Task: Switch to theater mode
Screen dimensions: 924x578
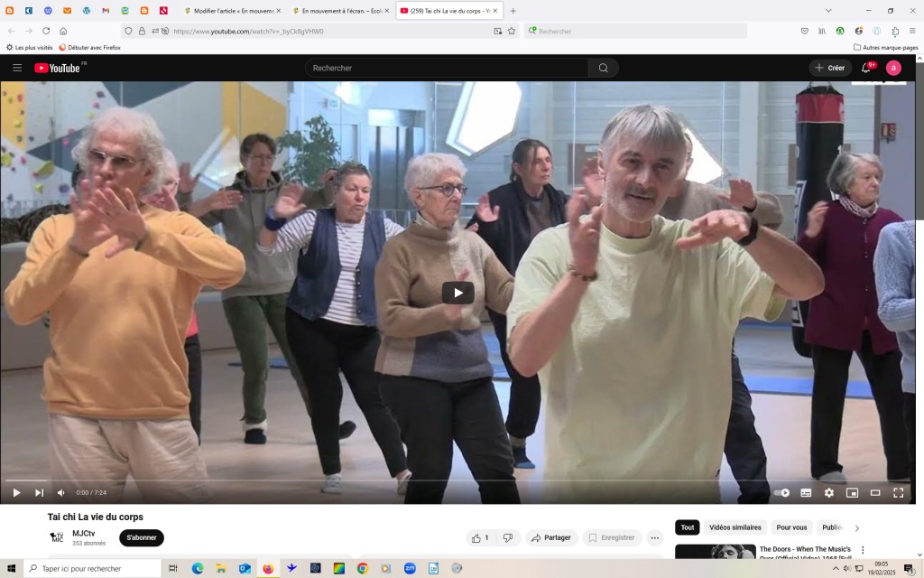Action: (x=875, y=492)
